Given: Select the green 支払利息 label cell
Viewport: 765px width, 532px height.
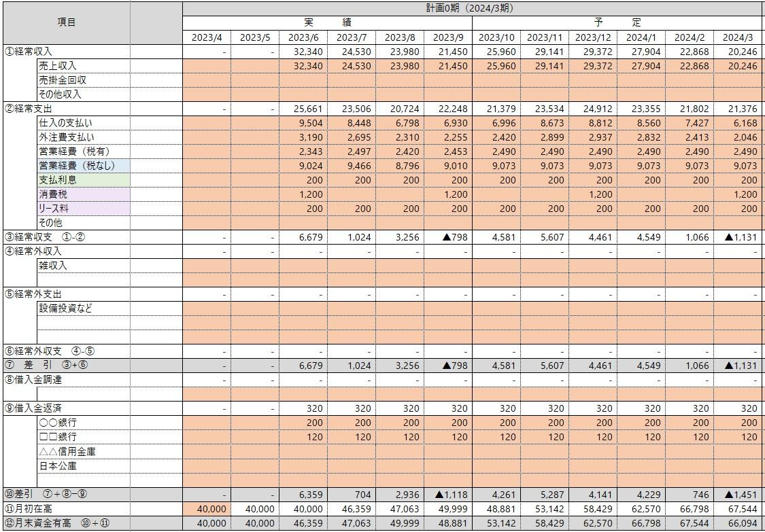Looking at the screenshot, I should pos(83,180).
